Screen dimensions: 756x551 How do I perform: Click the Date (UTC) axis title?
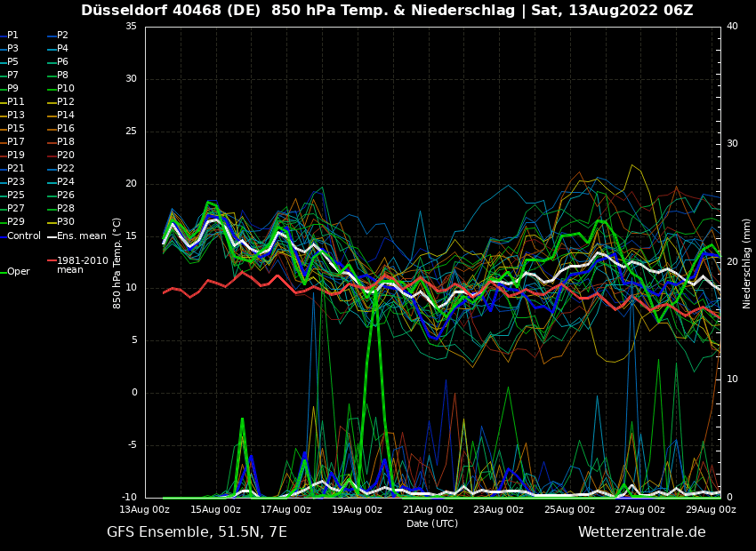432,524
